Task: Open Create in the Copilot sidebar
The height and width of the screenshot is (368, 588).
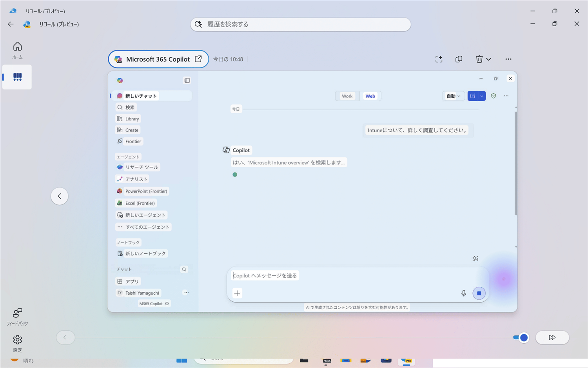Action: 128,130
